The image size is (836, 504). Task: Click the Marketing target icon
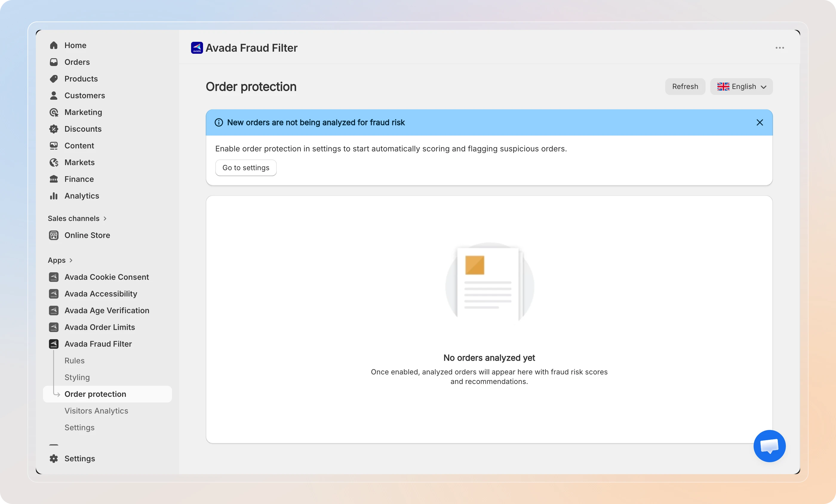(54, 112)
